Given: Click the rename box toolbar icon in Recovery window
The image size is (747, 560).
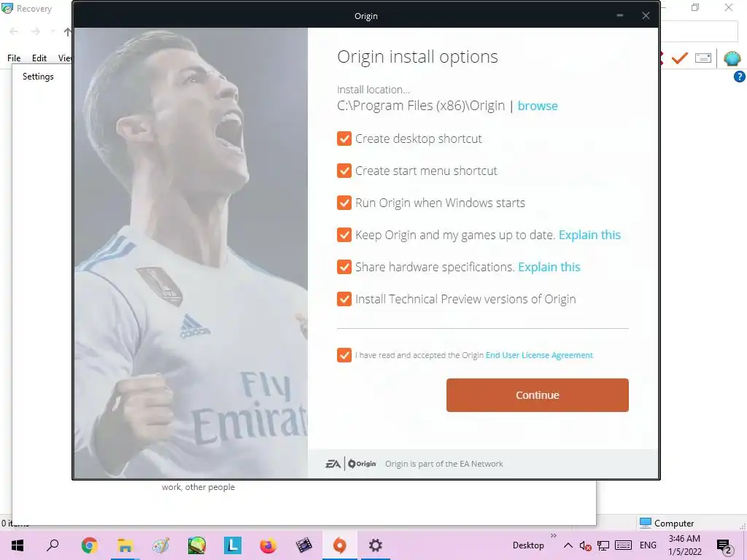Looking at the screenshot, I should [x=703, y=58].
